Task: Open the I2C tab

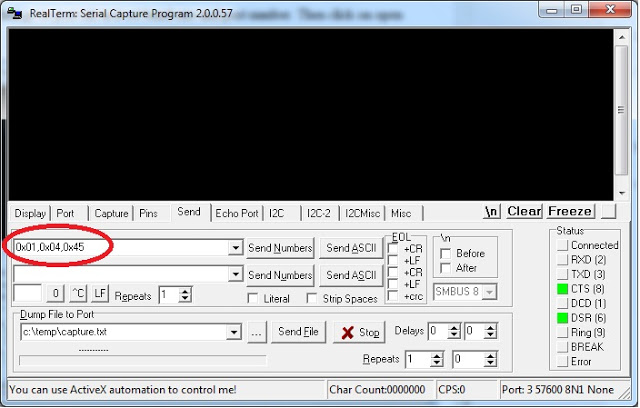Action: [x=277, y=213]
